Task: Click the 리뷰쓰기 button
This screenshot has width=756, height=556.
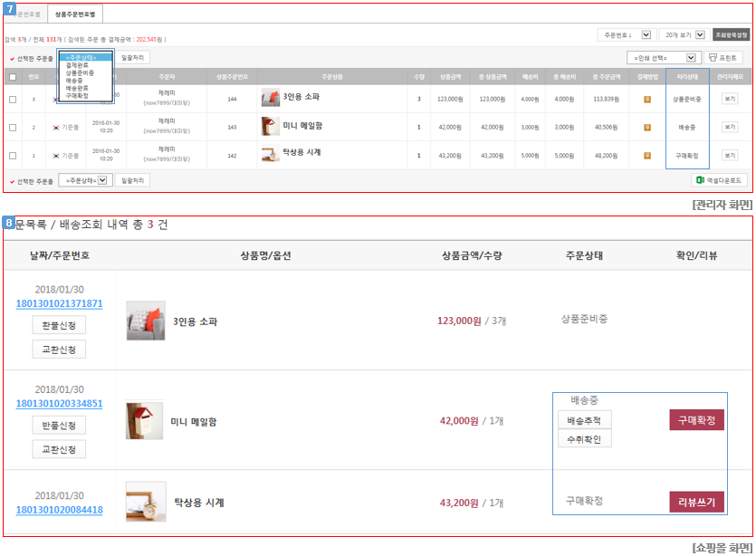Action: pos(696,502)
